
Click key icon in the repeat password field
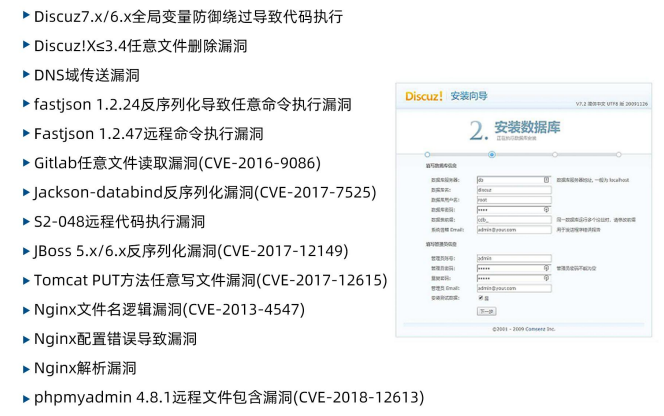point(546,278)
